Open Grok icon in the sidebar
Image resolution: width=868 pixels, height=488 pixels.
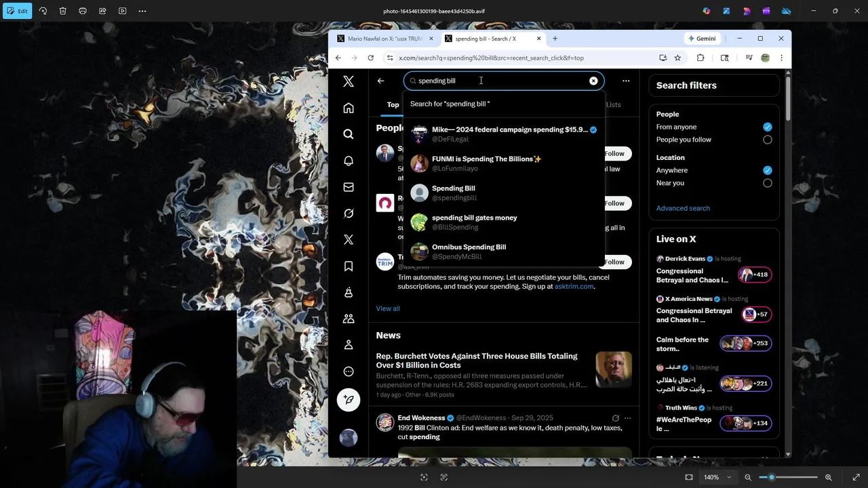click(x=348, y=213)
